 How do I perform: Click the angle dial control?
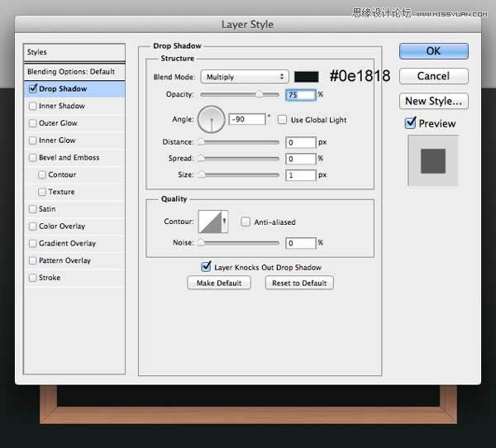[x=212, y=120]
